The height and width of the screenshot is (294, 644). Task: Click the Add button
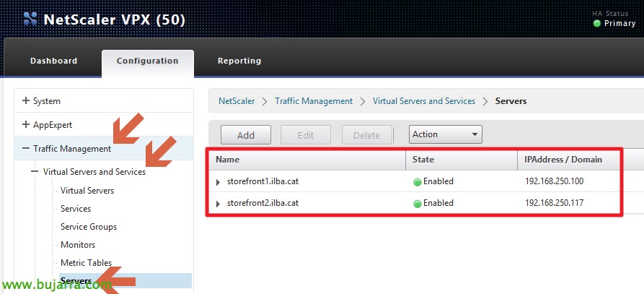click(x=246, y=135)
